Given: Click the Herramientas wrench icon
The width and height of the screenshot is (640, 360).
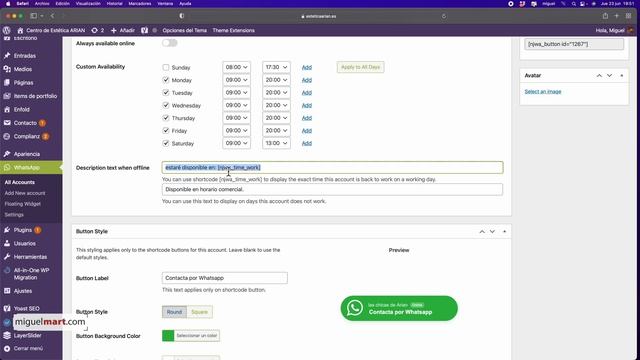Looking at the screenshot, I should [x=7, y=257].
